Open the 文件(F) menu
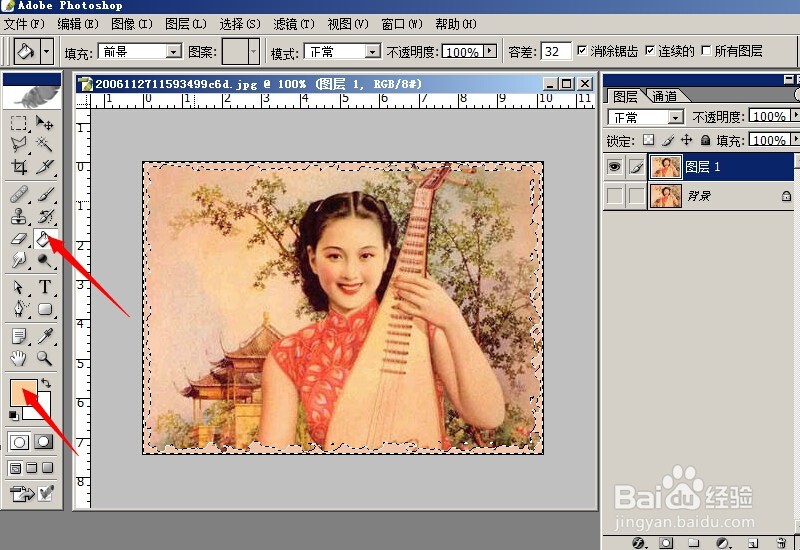 [24, 23]
